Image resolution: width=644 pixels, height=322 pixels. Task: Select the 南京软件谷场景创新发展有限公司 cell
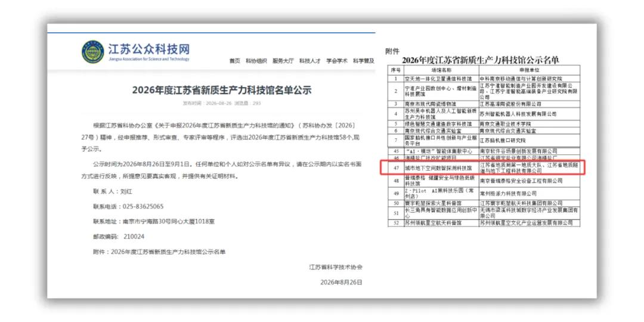click(529, 151)
